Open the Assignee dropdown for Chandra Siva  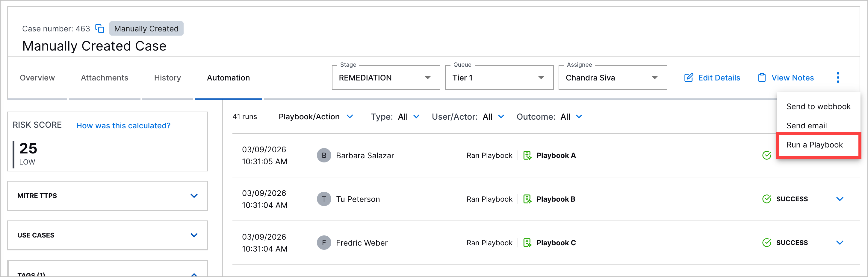pyautogui.click(x=612, y=78)
